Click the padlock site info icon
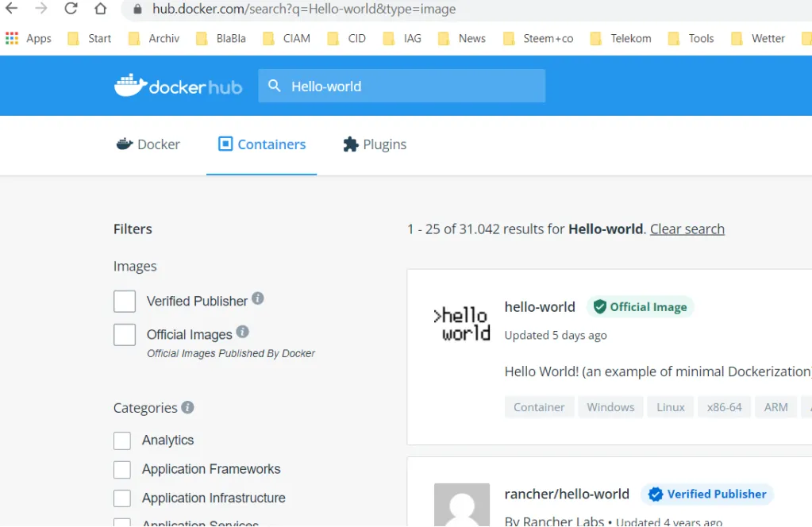The image size is (812, 527). point(137,9)
